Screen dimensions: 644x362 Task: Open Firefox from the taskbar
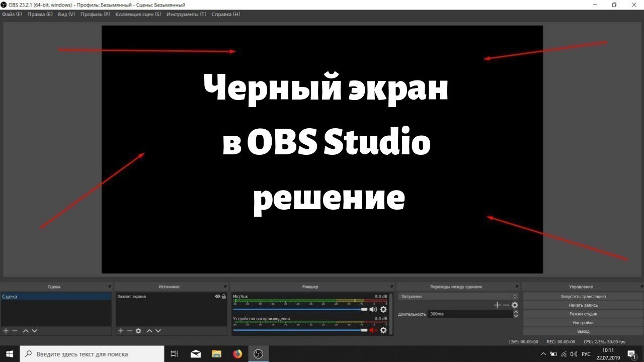[237, 354]
